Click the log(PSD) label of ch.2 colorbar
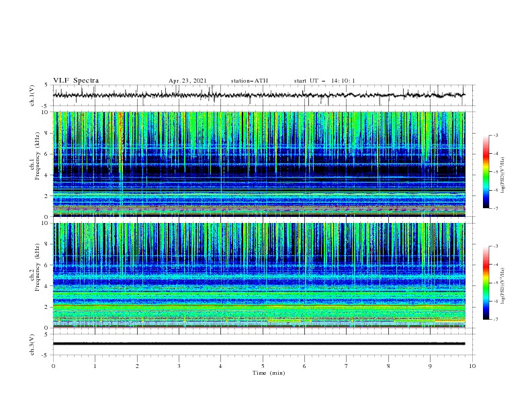The image size is (532, 411). click(503, 285)
